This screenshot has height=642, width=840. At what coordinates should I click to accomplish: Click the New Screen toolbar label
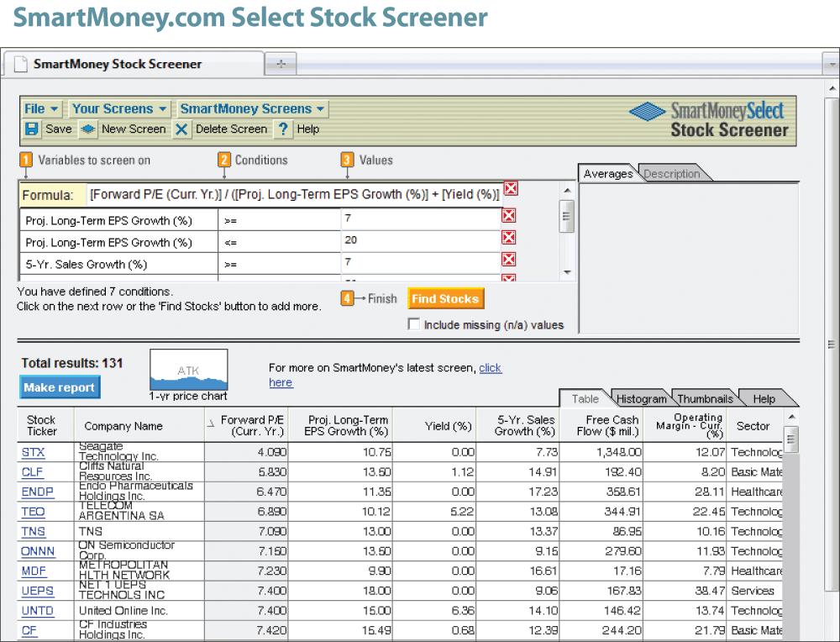[x=134, y=129]
